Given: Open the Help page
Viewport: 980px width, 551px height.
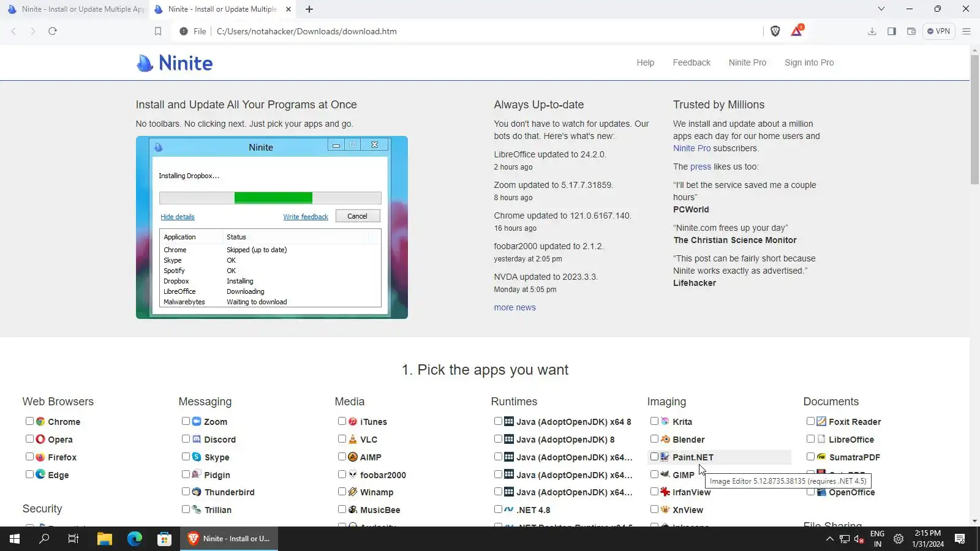Looking at the screenshot, I should 646,62.
